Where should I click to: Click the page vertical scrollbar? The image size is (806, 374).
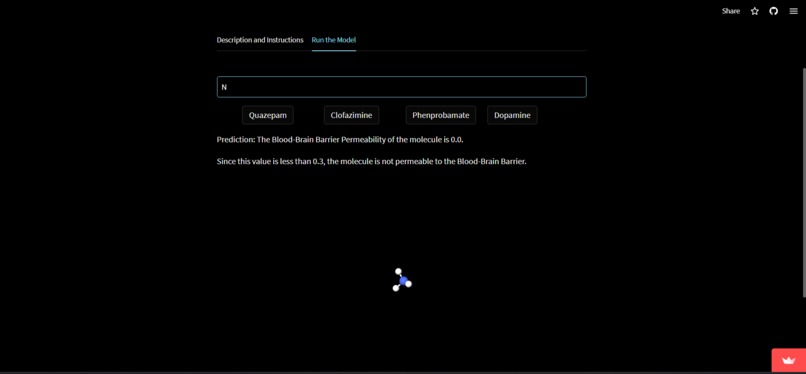click(803, 182)
